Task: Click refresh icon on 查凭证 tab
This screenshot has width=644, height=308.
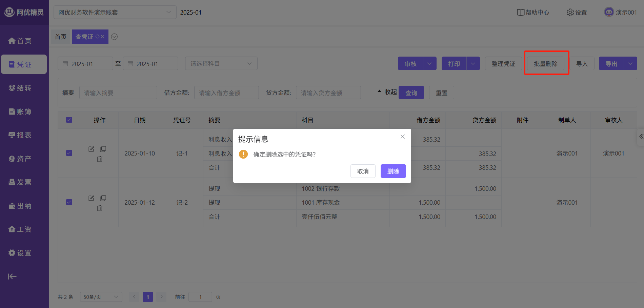Action: click(x=97, y=37)
